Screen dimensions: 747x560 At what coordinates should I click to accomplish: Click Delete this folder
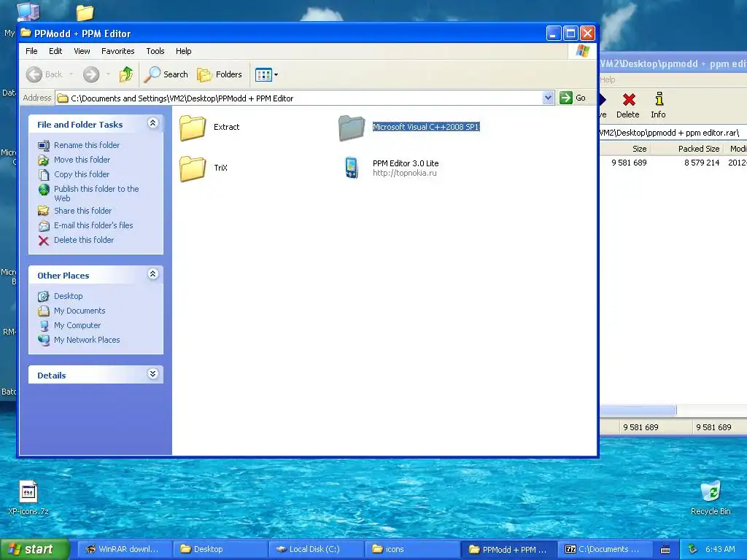tap(84, 240)
